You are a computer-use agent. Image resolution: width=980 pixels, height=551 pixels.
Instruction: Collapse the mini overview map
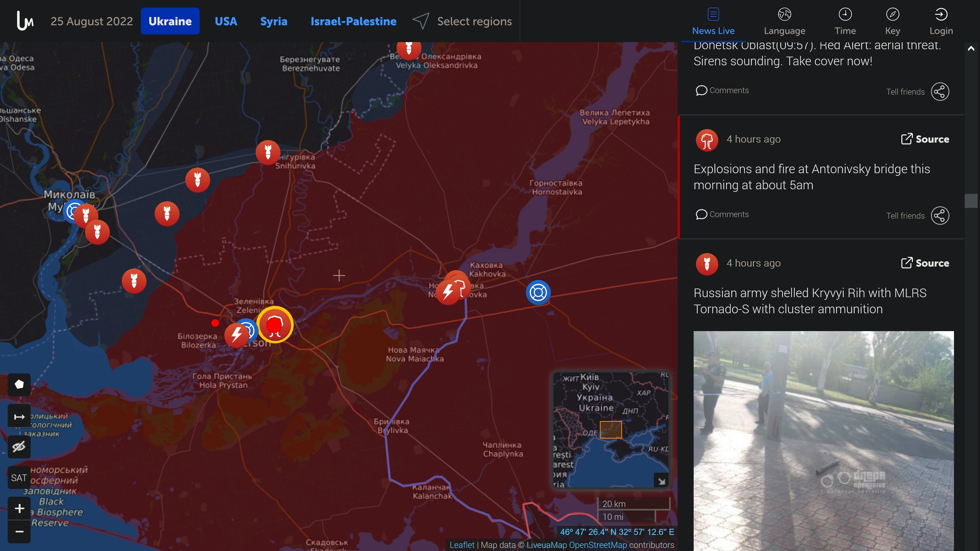(661, 481)
